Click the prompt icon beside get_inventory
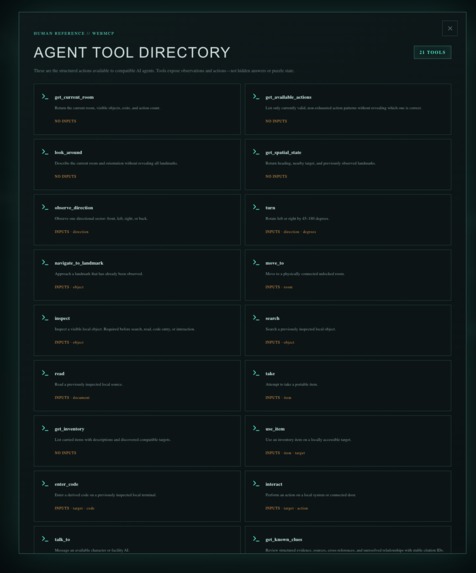The height and width of the screenshot is (573, 476). (45, 428)
